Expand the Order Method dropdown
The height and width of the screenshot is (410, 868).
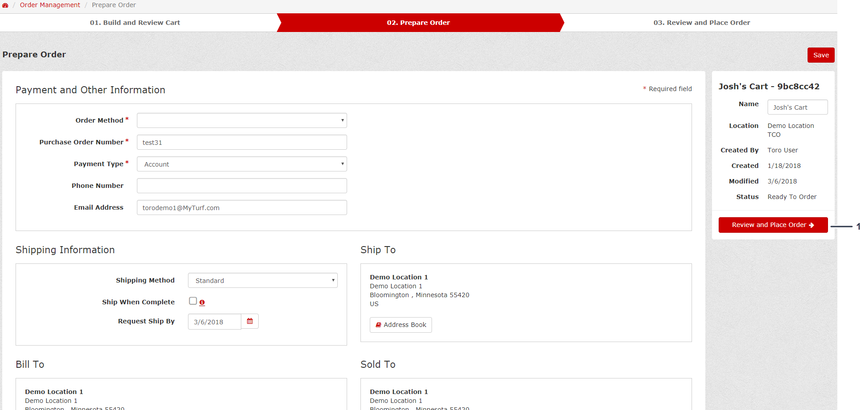point(242,120)
